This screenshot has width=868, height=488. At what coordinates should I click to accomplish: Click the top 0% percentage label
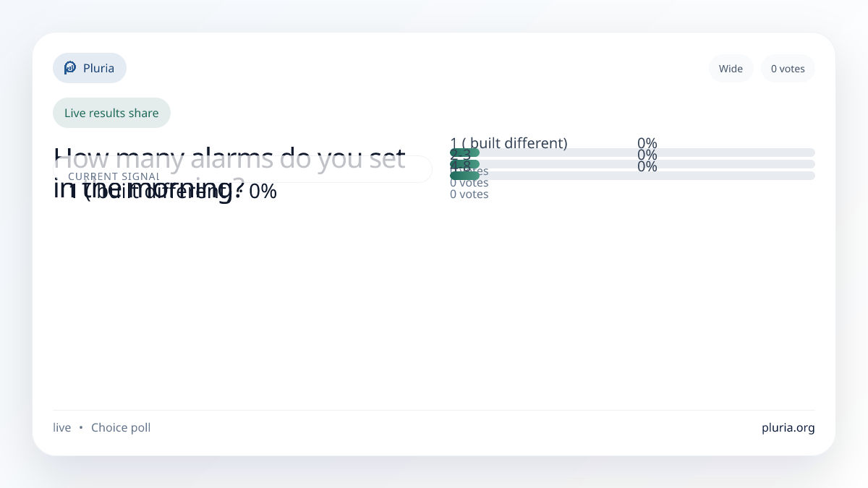647,143
